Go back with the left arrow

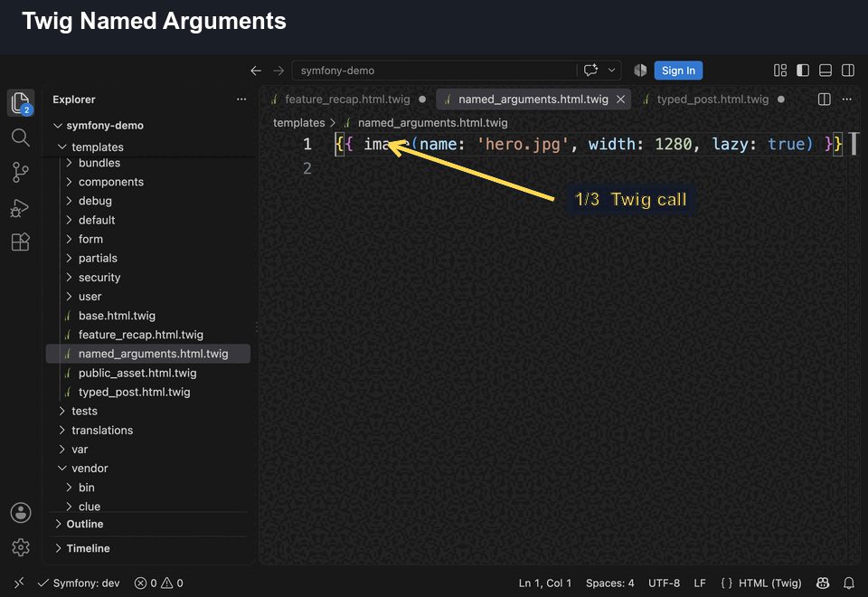pyautogui.click(x=256, y=71)
